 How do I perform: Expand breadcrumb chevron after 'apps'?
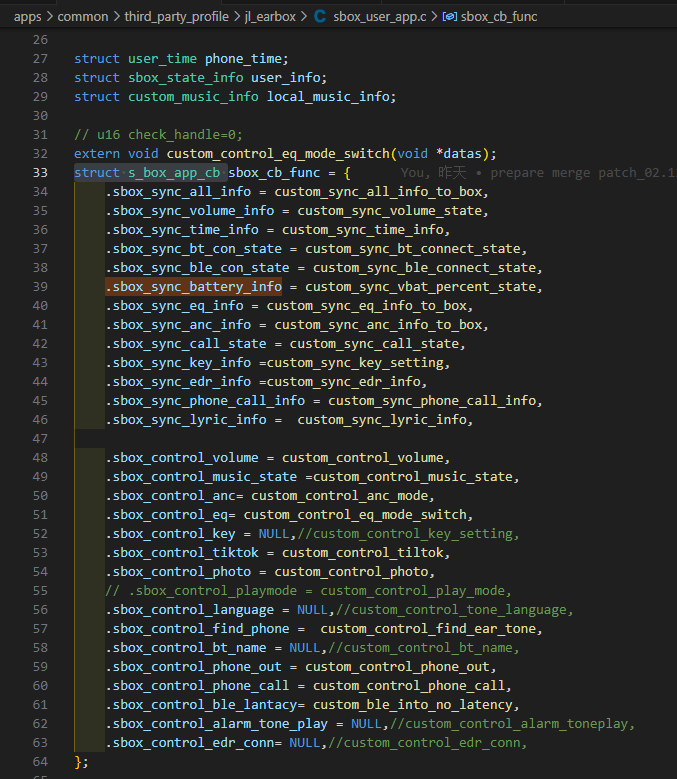[x=50, y=17]
